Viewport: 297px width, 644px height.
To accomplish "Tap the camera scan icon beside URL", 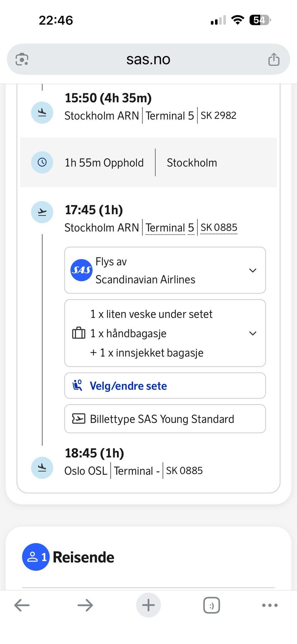I will pyautogui.click(x=22, y=59).
